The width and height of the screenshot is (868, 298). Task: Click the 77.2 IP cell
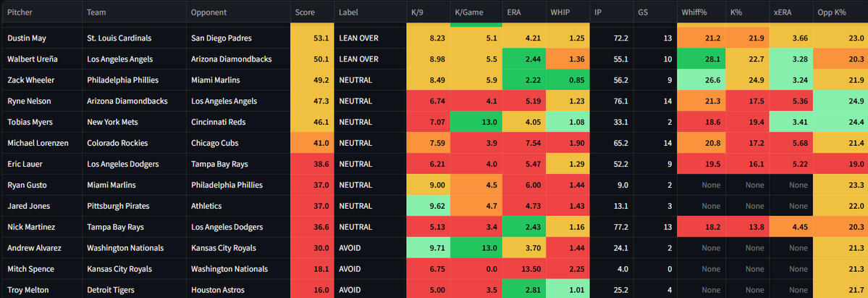click(612, 227)
